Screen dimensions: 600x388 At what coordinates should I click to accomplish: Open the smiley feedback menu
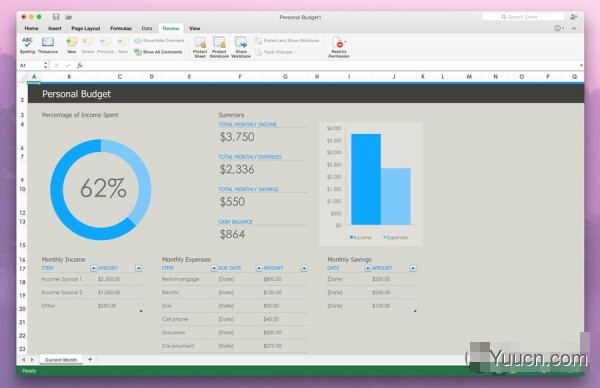click(x=559, y=28)
